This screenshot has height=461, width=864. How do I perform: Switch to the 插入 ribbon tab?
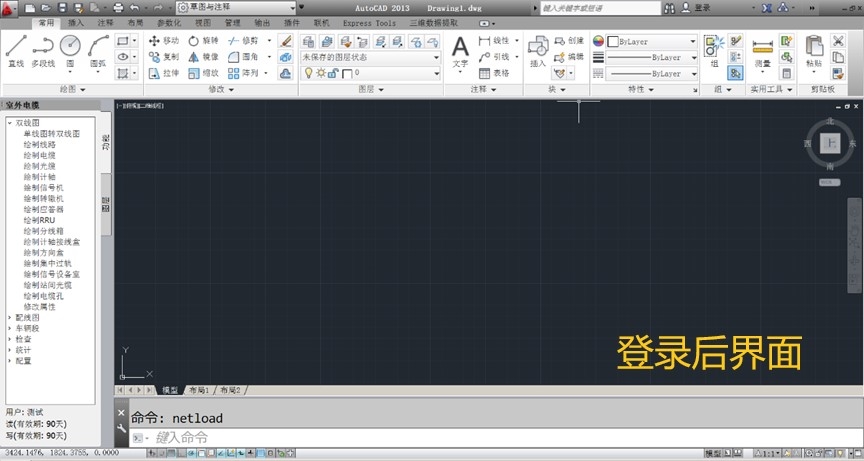tap(75, 23)
